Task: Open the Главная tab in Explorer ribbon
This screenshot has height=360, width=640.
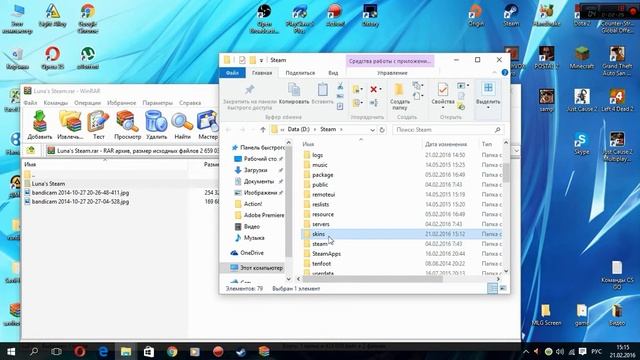Action: click(262, 73)
